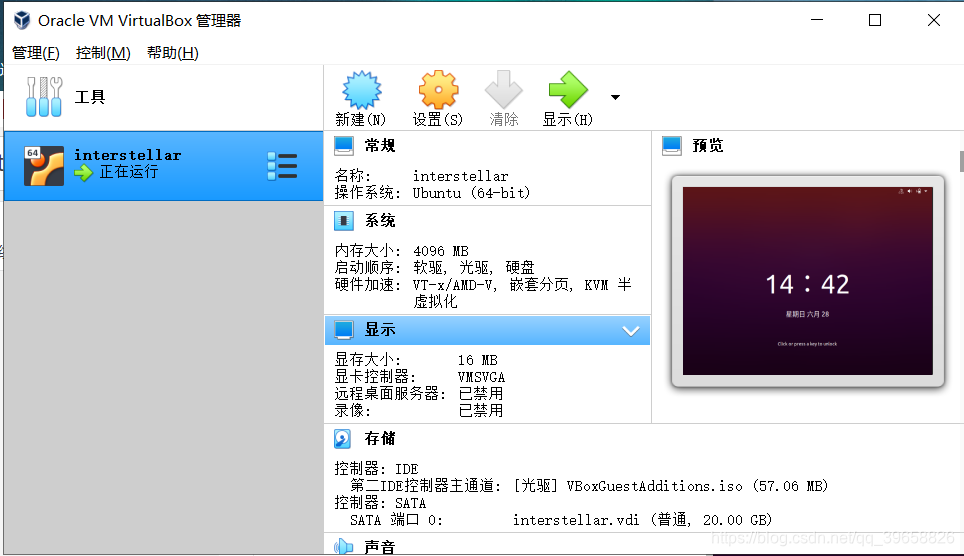Click the memory value 4096 MB

tap(441, 252)
